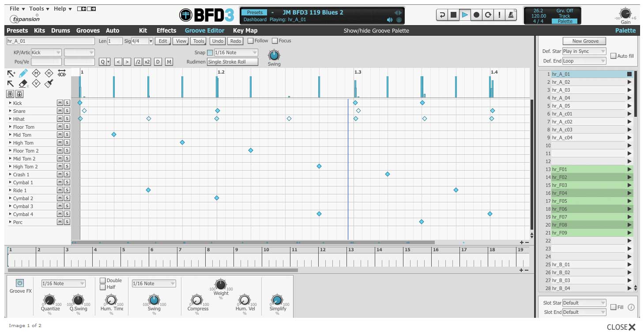
Task: Open the Snap 1/16 Note dropdown
Action: pyautogui.click(x=236, y=53)
